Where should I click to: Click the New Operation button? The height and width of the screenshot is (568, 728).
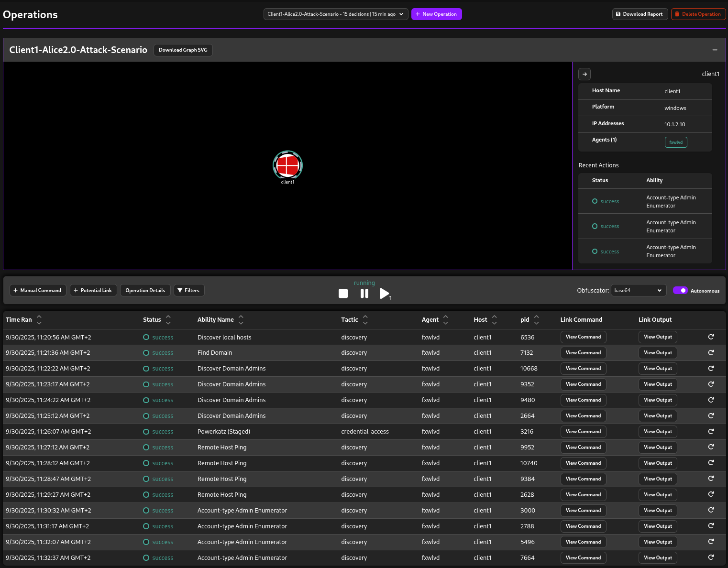[x=436, y=14]
